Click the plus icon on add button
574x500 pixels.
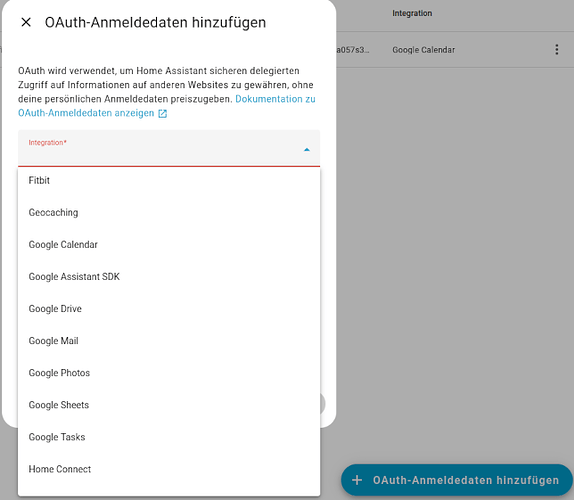click(x=357, y=480)
